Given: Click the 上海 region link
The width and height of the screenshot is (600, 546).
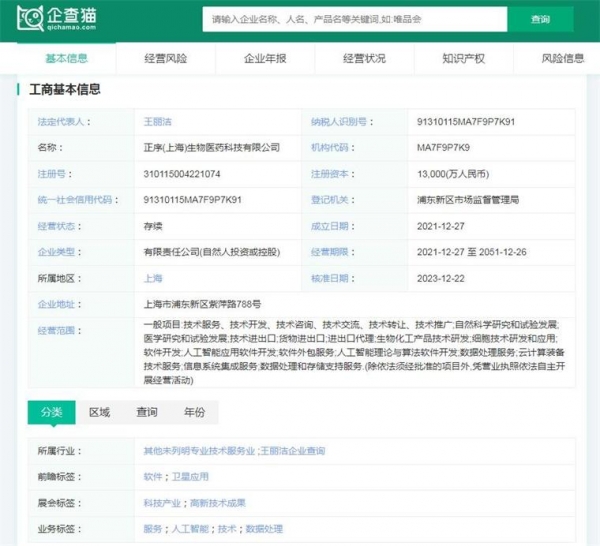Looking at the screenshot, I should point(153,278).
